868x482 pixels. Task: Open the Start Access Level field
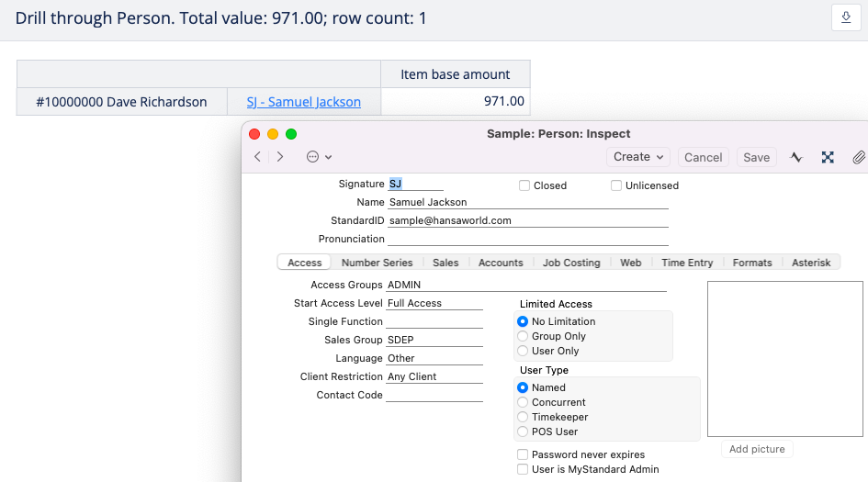point(434,303)
